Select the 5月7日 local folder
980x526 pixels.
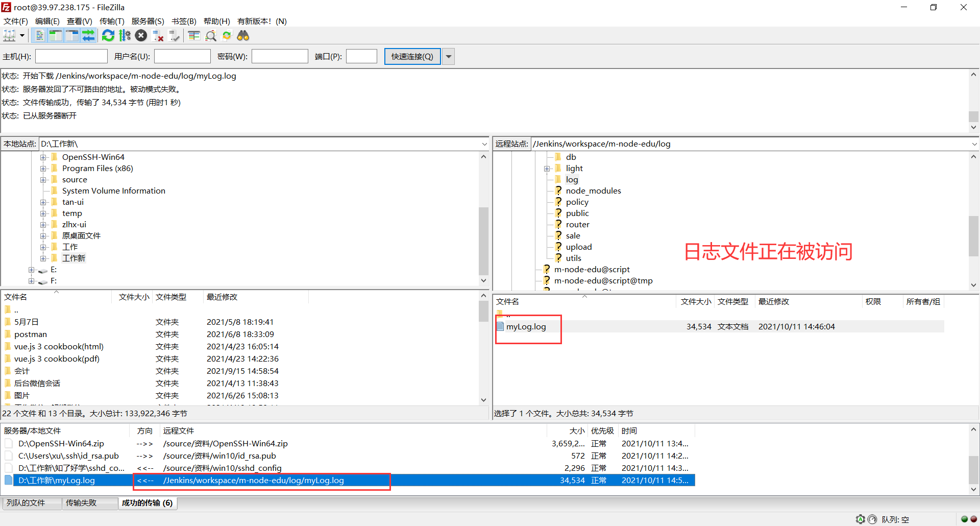point(27,322)
